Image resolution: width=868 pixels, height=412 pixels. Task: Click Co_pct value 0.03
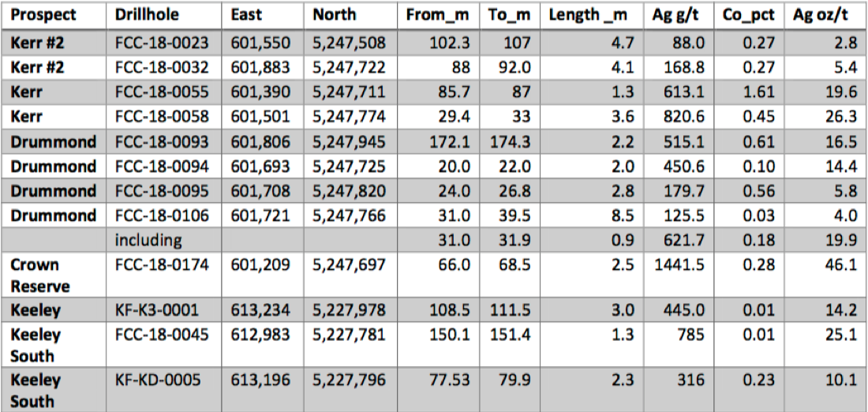(x=758, y=215)
